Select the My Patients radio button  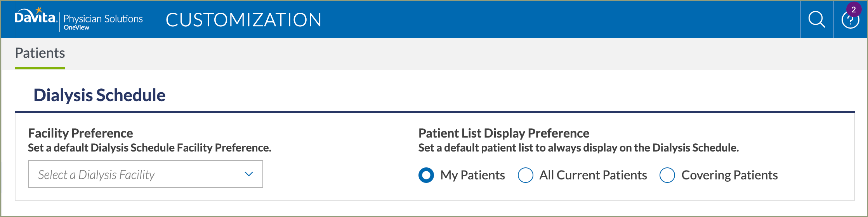click(x=426, y=175)
